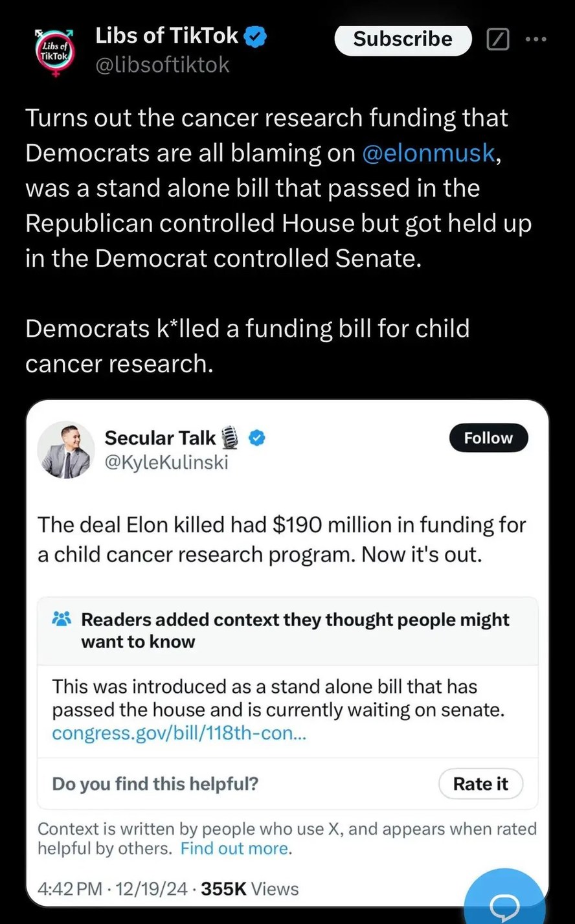This screenshot has width=575, height=924.
Task: Open Secular Talk's profile picture
Action: coord(66,450)
